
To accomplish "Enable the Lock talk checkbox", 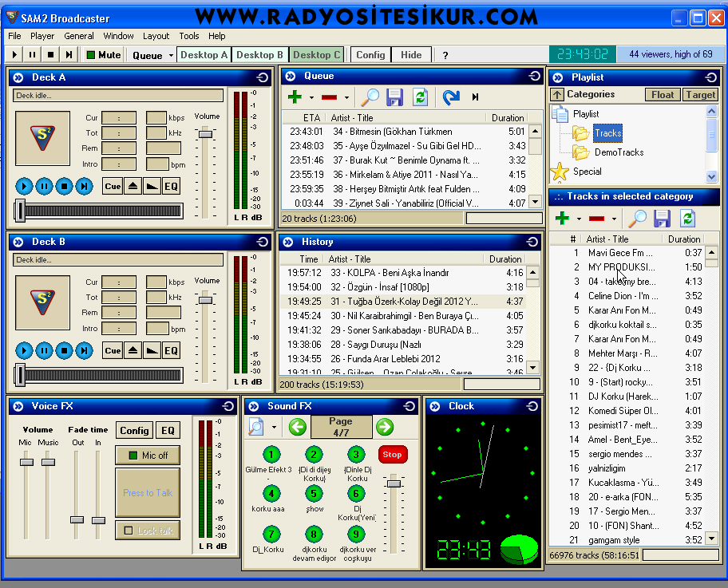I will click(x=129, y=531).
